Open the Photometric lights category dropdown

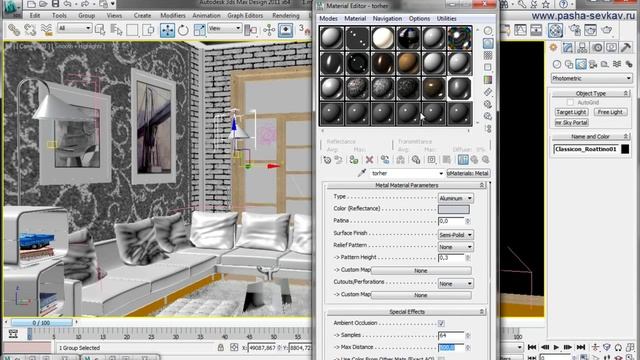point(591,78)
